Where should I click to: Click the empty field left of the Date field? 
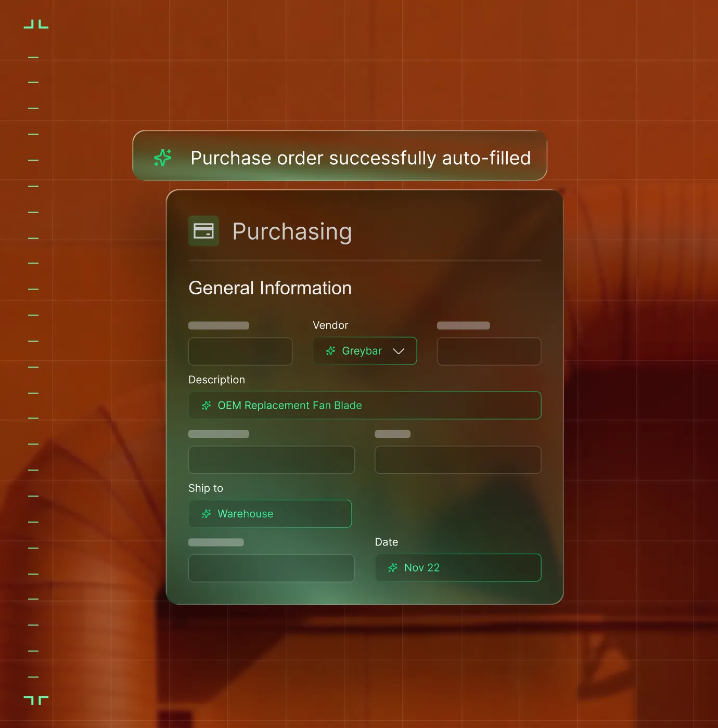click(x=272, y=568)
